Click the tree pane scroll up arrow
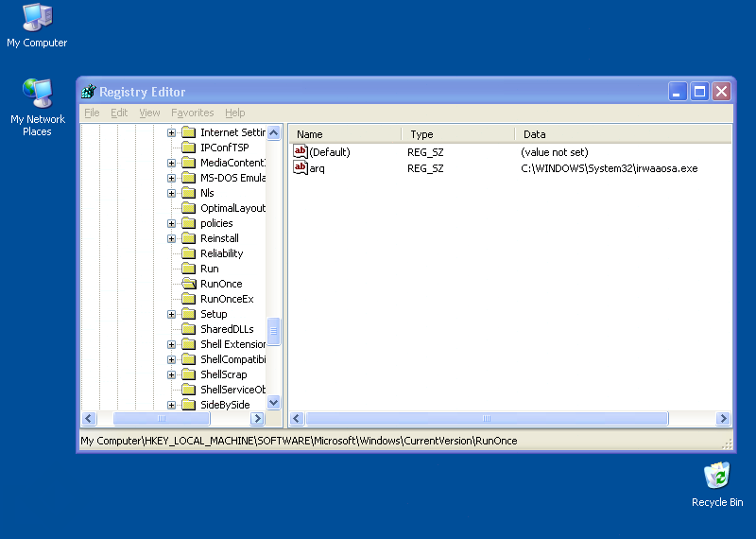Screen dimensions: 756x539 pyautogui.click(x=273, y=132)
